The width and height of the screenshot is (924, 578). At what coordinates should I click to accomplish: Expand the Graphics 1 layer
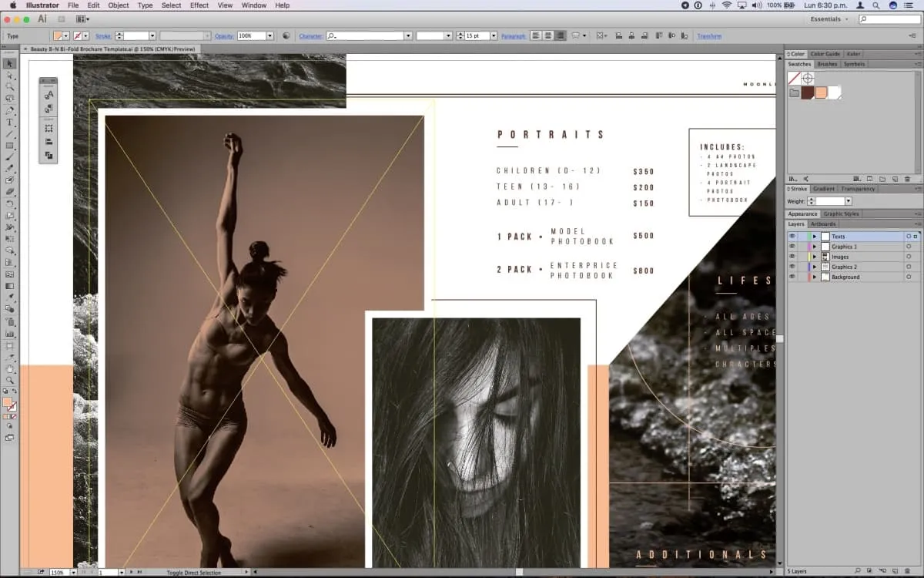[815, 247]
